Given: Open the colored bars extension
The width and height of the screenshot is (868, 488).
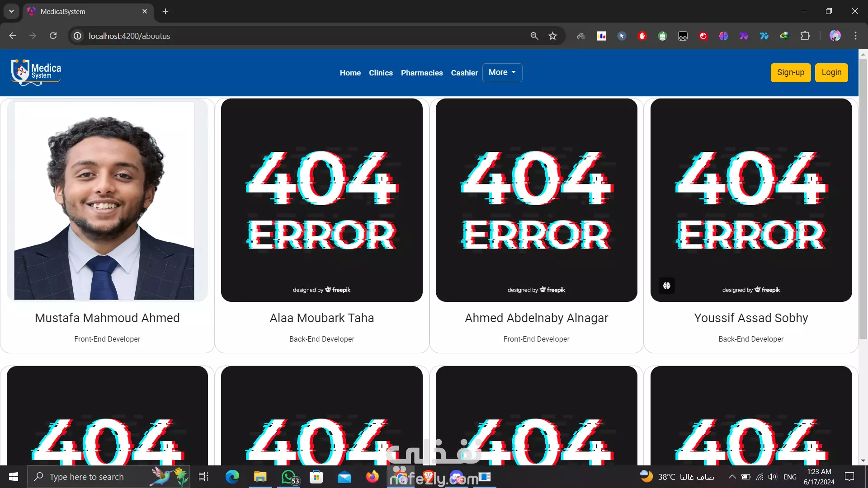Looking at the screenshot, I should 601,36.
